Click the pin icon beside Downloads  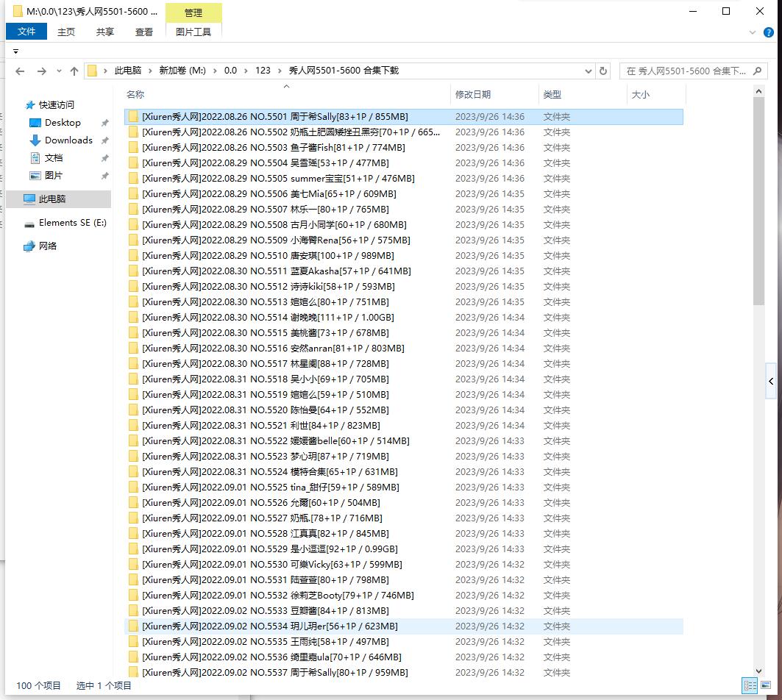(104, 140)
